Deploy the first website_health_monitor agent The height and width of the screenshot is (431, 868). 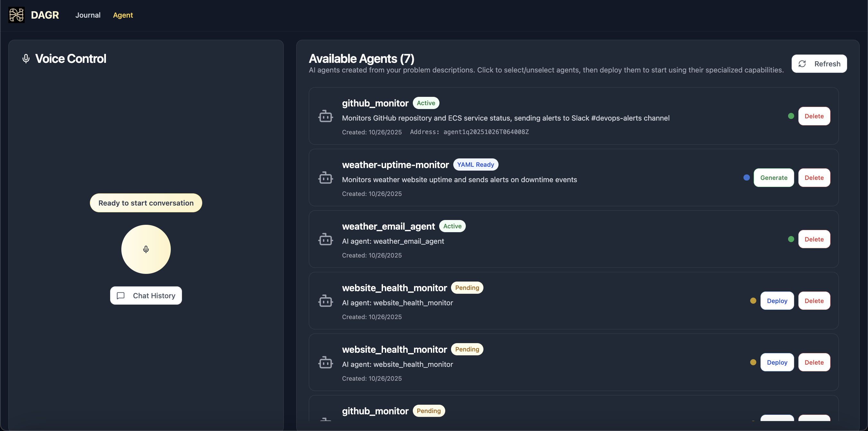[x=777, y=301]
